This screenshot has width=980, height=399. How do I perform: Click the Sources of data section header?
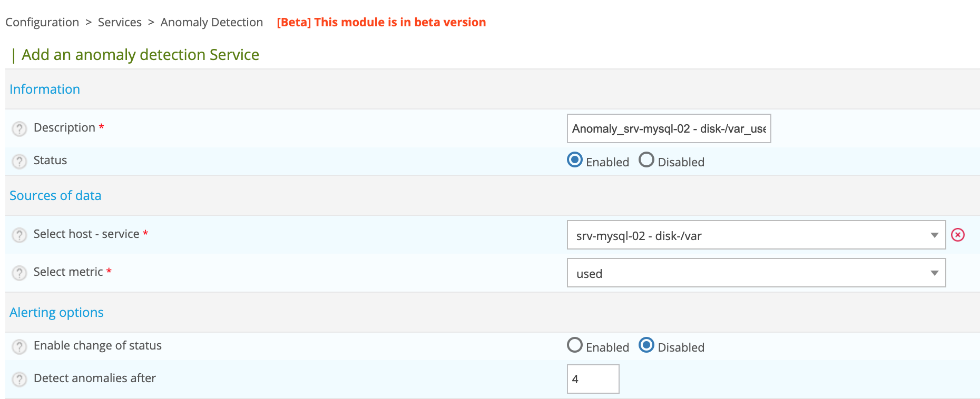pos(55,195)
